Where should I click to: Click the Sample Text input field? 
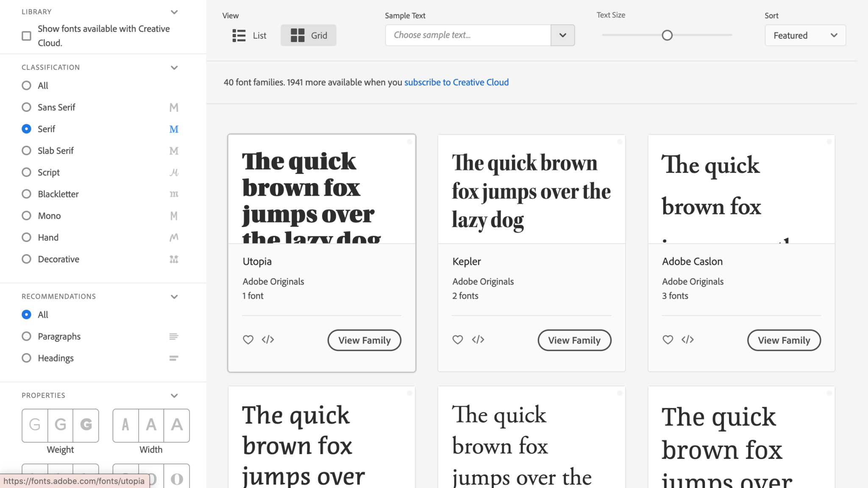[x=468, y=35]
